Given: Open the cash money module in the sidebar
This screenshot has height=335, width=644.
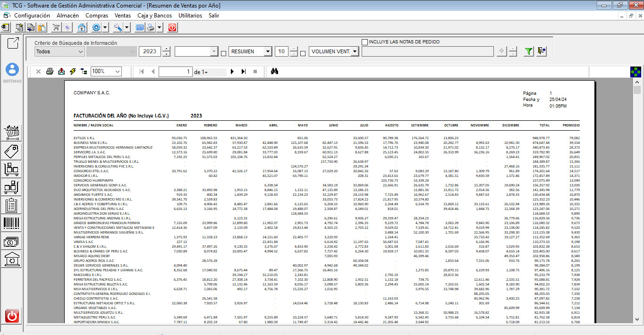Looking at the screenshot, I should (12, 242).
